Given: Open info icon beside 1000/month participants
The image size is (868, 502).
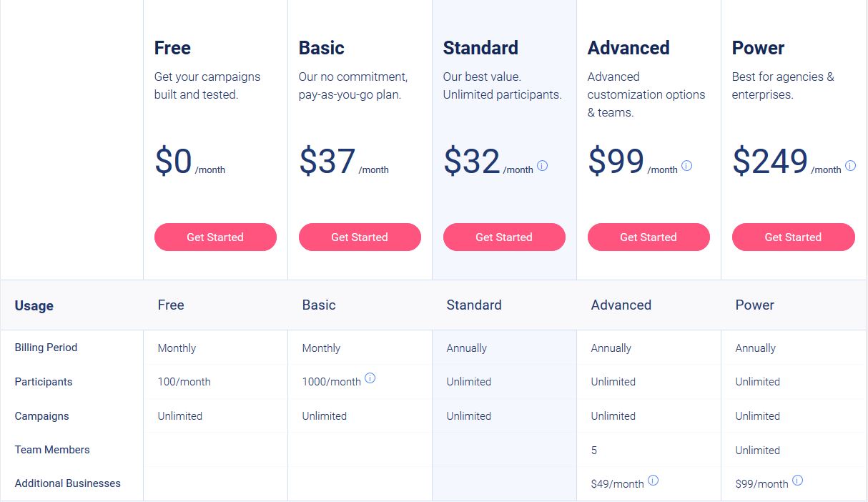Looking at the screenshot, I should pyautogui.click(x=370, y=378).
